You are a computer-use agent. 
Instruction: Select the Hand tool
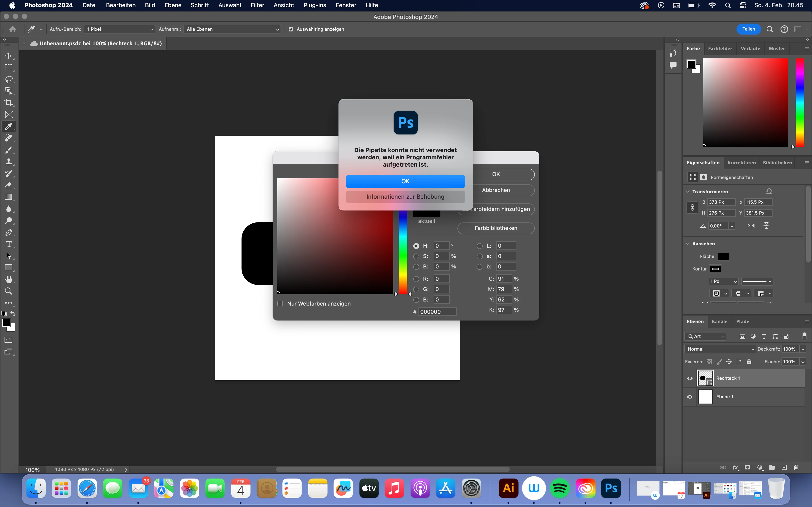[9, 279]
